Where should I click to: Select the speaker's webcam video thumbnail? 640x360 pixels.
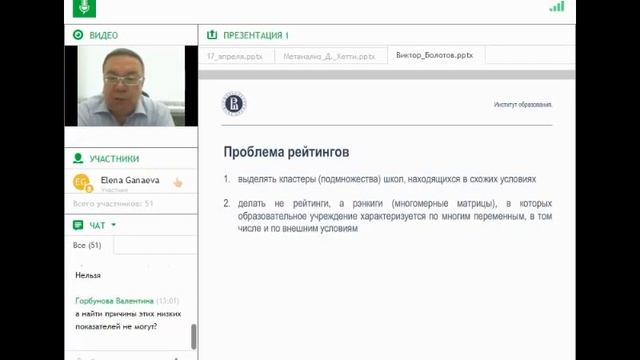131,86
